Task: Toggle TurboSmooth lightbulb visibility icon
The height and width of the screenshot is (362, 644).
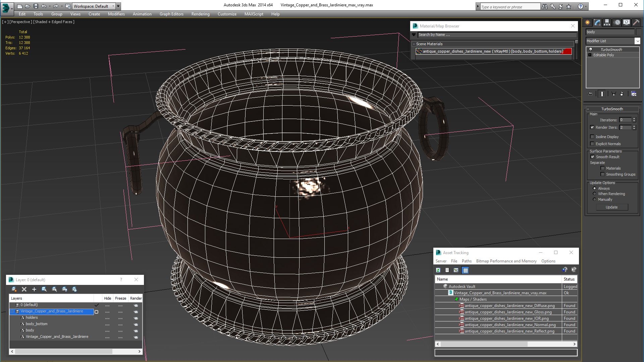Action: [591, 50]
